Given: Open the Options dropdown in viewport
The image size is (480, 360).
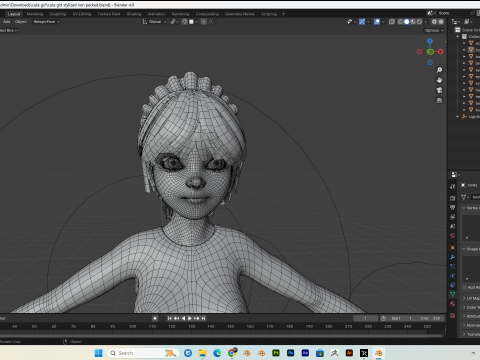Looking at the screenshot, I should click(434, 30).
